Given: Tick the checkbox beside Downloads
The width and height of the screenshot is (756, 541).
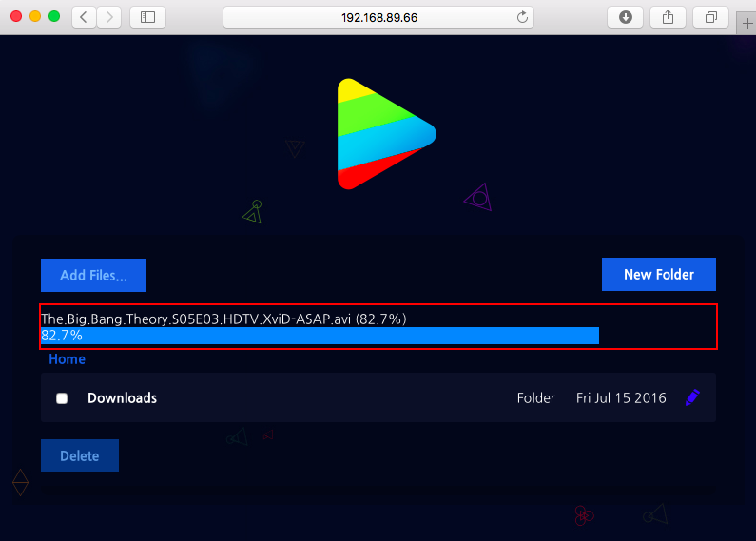Looking at the screenshot, I should (x=62, y=398).
